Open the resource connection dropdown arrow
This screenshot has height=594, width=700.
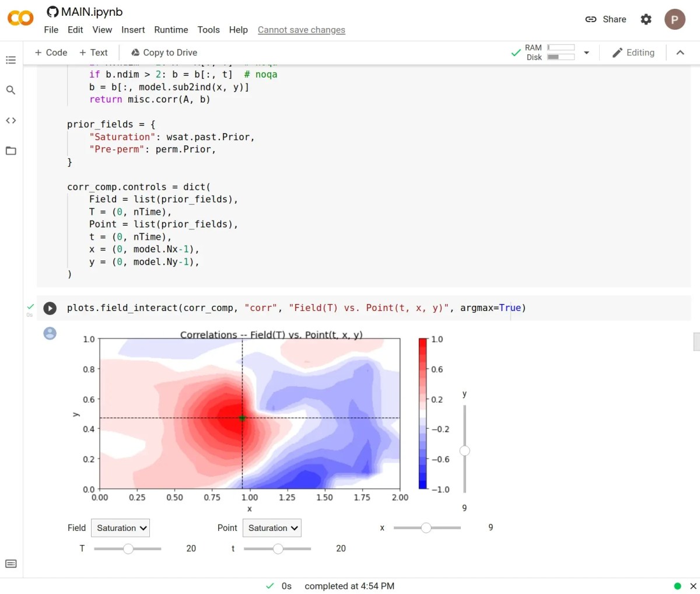coord(586,53)
